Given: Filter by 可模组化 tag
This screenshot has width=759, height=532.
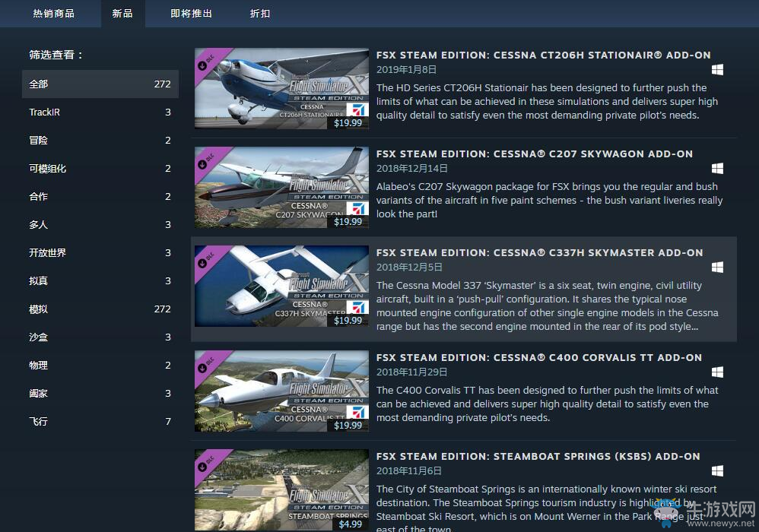Looking at the screenshot, I should (x=100, y=168).
